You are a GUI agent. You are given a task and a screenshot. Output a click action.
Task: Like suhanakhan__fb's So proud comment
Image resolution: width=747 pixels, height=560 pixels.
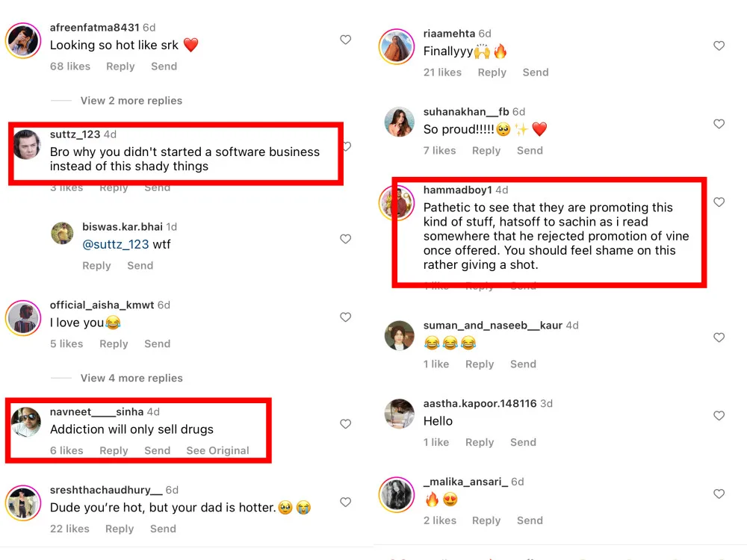pyautogui.click(x=719, y=124)
